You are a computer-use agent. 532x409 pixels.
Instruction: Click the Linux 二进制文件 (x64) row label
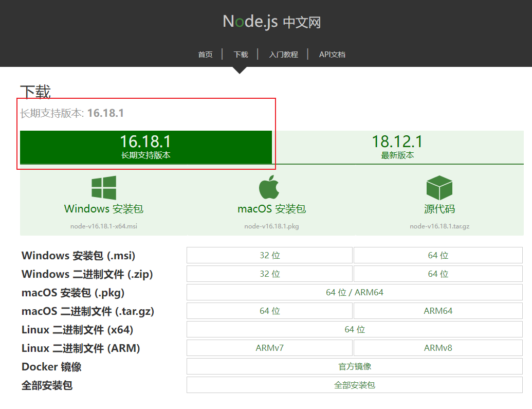click(x=77, y=329)
